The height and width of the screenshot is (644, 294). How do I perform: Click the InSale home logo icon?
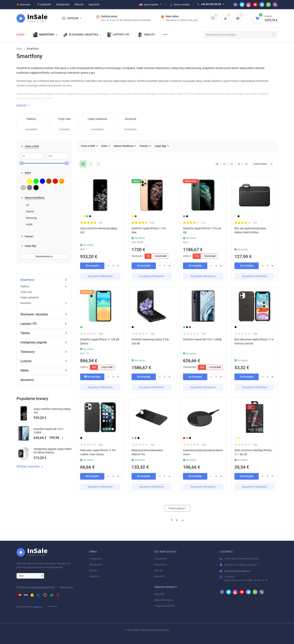coord(21,19)
